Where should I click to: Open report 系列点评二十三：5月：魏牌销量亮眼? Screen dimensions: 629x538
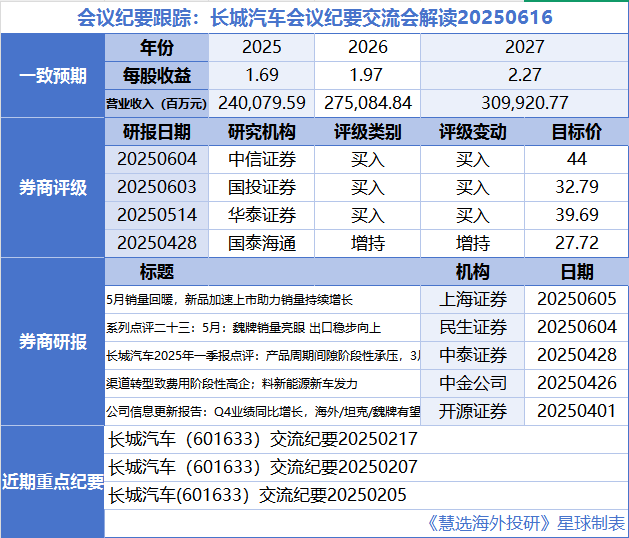pyautogui.click(x=262, y=328)
